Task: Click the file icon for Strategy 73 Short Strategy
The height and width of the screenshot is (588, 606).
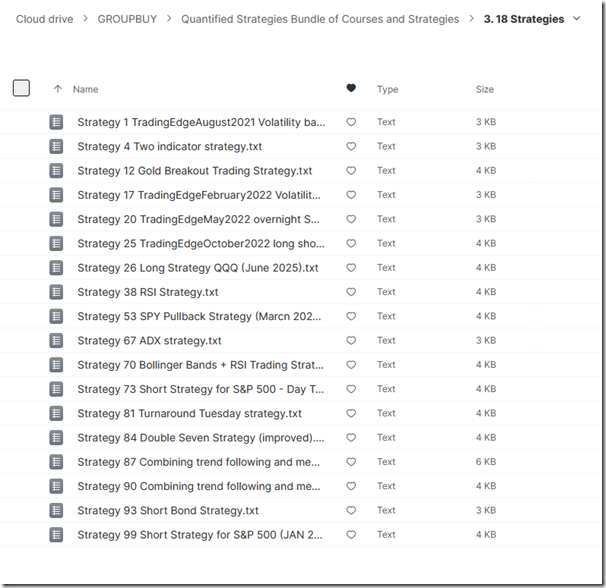Action: point(56,389)
